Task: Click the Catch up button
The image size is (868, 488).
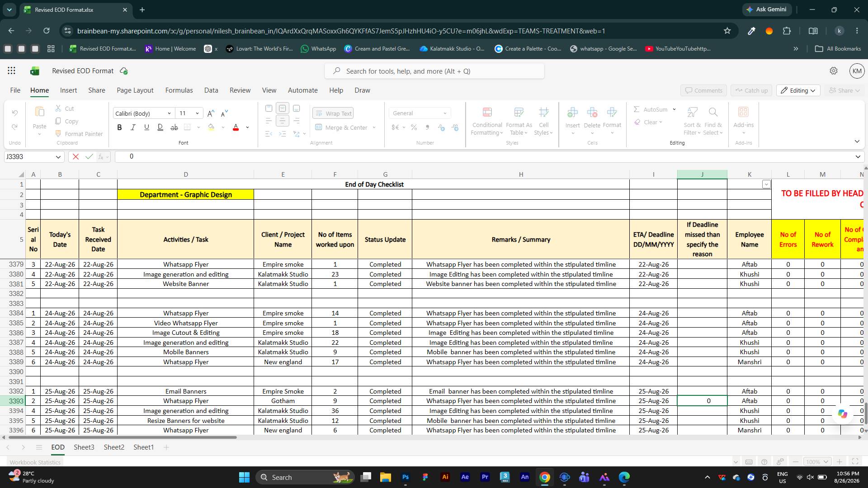Action: coord(751,90)
